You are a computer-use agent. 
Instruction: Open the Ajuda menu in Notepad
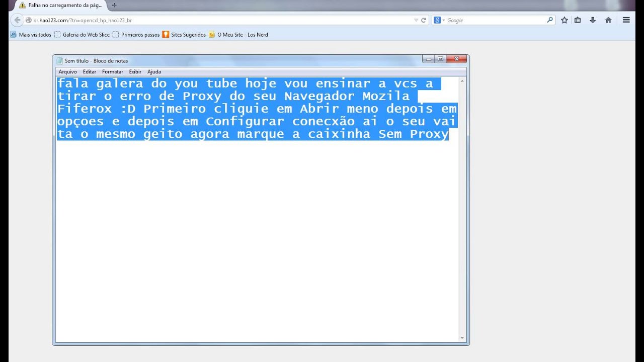tap(154, 72)
